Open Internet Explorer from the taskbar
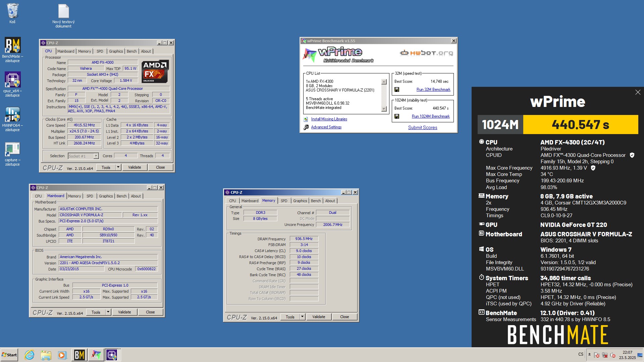644x362 pixels. pyautogui.click(x=30, y=355)
